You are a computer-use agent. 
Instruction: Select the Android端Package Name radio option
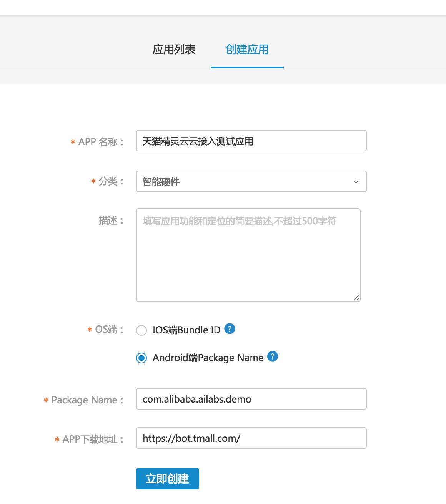pyautogui.click(x=141, y=358)
